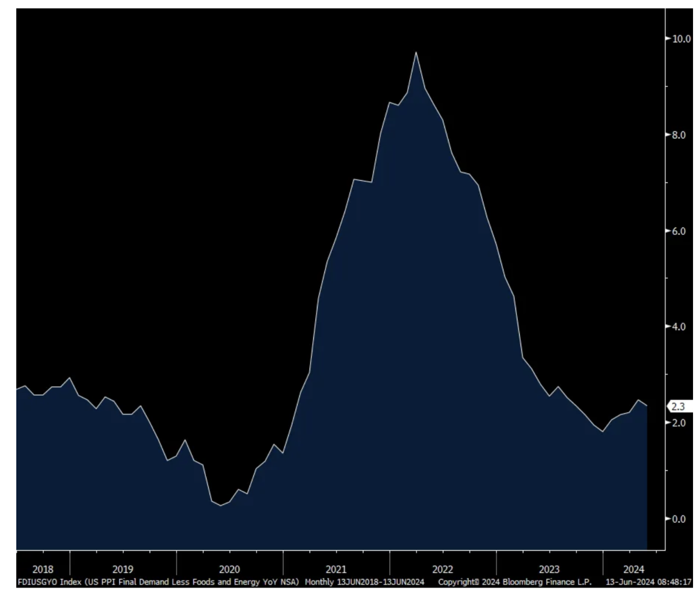Click the chart's lowest trough in 2020
This screenshot has width=700, height=598.
point(220,505)
